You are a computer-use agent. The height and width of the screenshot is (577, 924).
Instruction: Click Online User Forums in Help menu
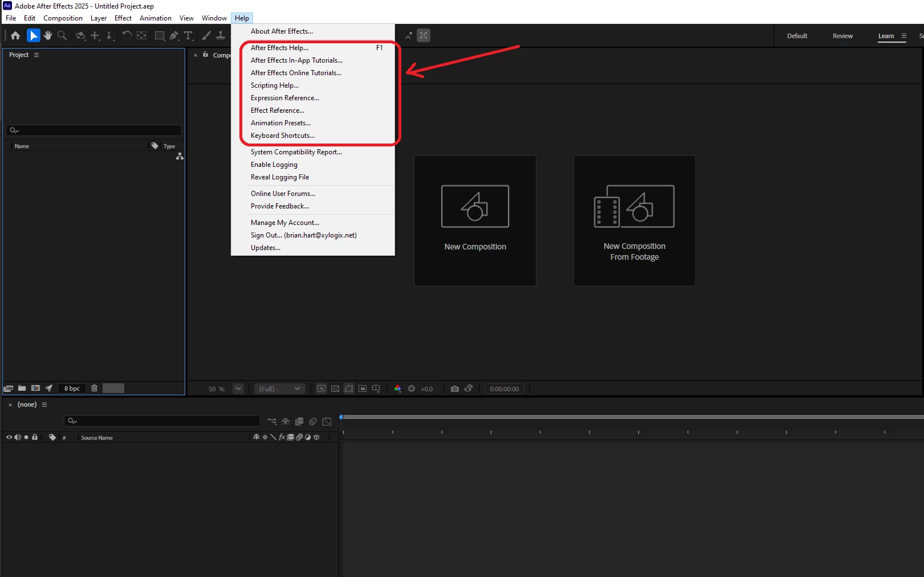313,194
